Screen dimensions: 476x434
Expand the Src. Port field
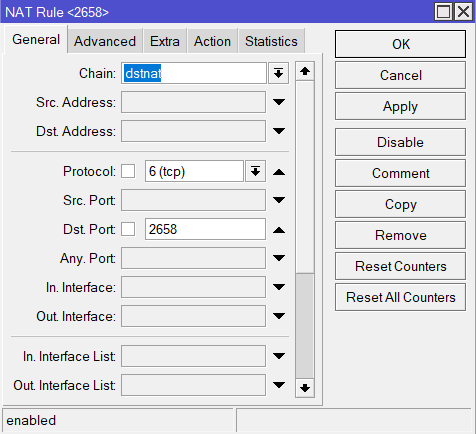(279, 200)
